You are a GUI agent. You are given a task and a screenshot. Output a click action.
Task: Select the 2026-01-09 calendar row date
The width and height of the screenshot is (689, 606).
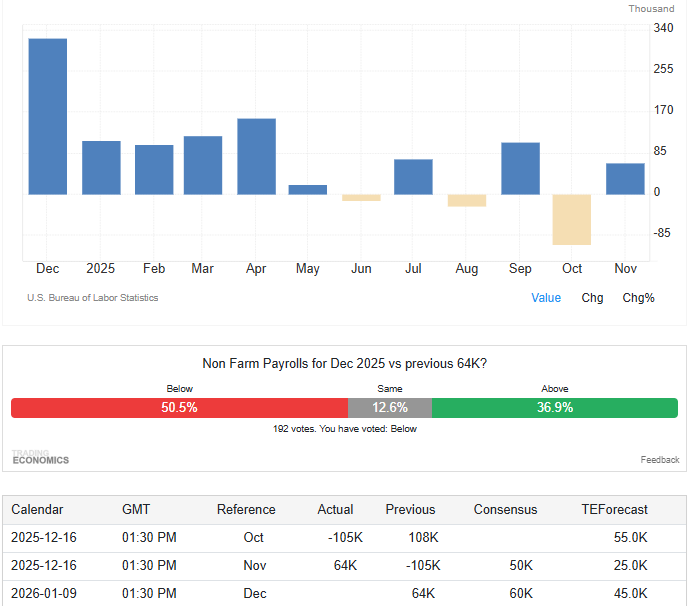(x=42, y=593)
